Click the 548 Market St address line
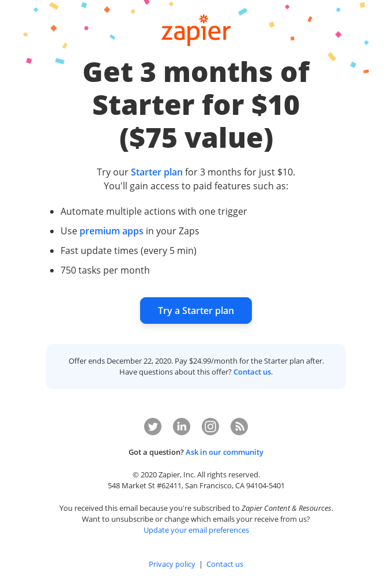Screen dimensions: 392x587 click(196, 485)
